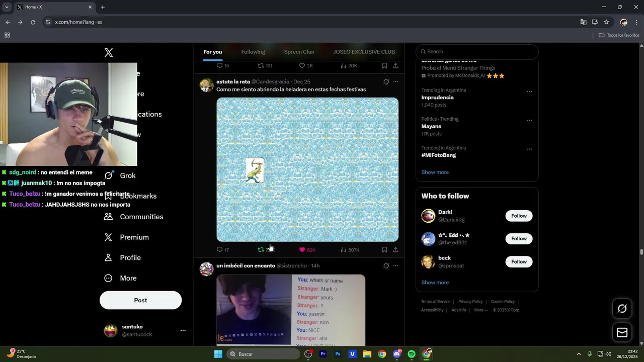Switch to JOSEO EXCLUSIVE CLUB tab
644x362 pixels.
point(364,52)
